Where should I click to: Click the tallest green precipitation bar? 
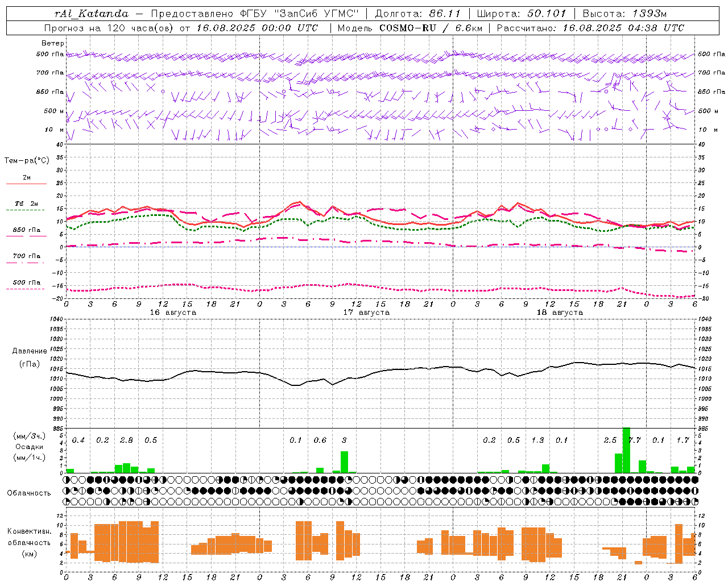(626, 450)
